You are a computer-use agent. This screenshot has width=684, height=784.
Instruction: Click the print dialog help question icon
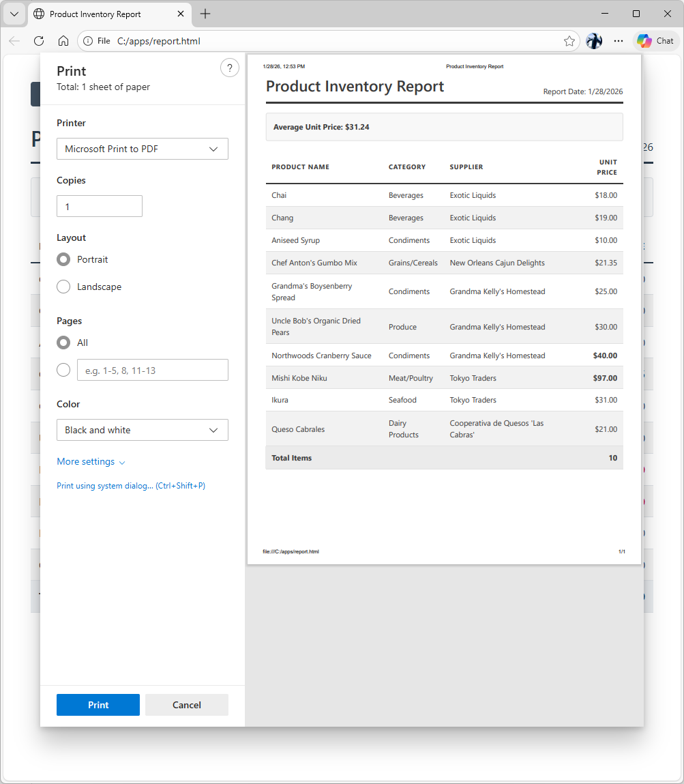(230, 68)
